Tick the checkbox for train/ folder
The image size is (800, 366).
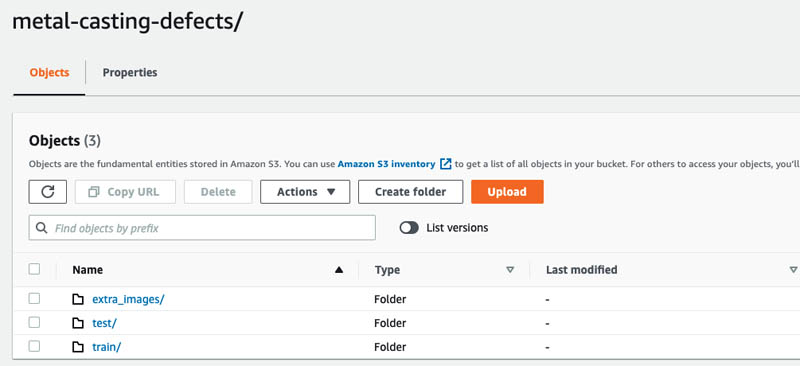34,347
